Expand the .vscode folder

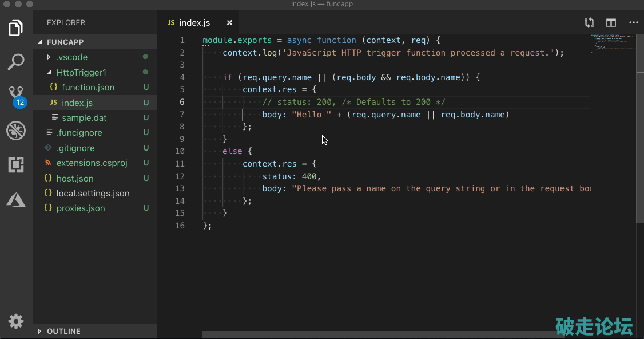tap(71, 57)
